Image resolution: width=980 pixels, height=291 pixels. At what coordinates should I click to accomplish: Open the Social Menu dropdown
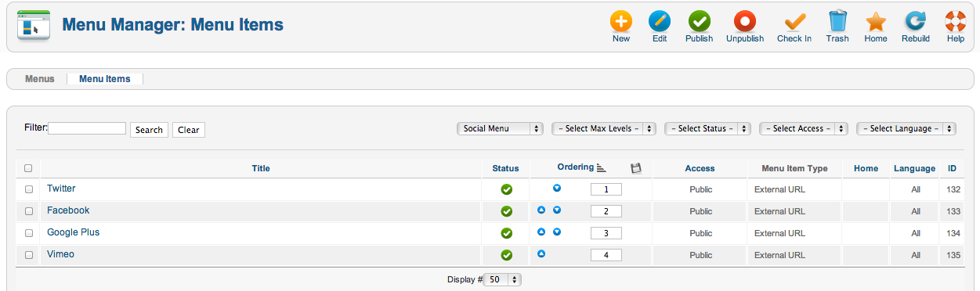click(x=501, y=128)
